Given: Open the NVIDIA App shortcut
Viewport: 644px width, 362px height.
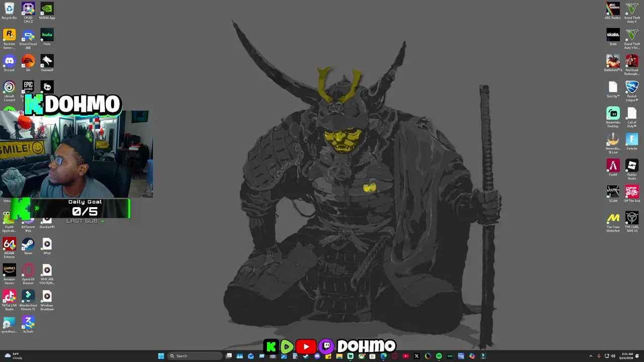Looking at the screenshot, I should coord(47,11).
